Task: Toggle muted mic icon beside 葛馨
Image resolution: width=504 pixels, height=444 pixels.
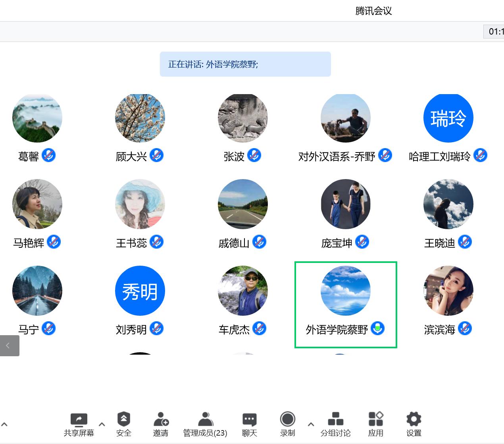Action: pyautogui.click(x=49, y=155)
